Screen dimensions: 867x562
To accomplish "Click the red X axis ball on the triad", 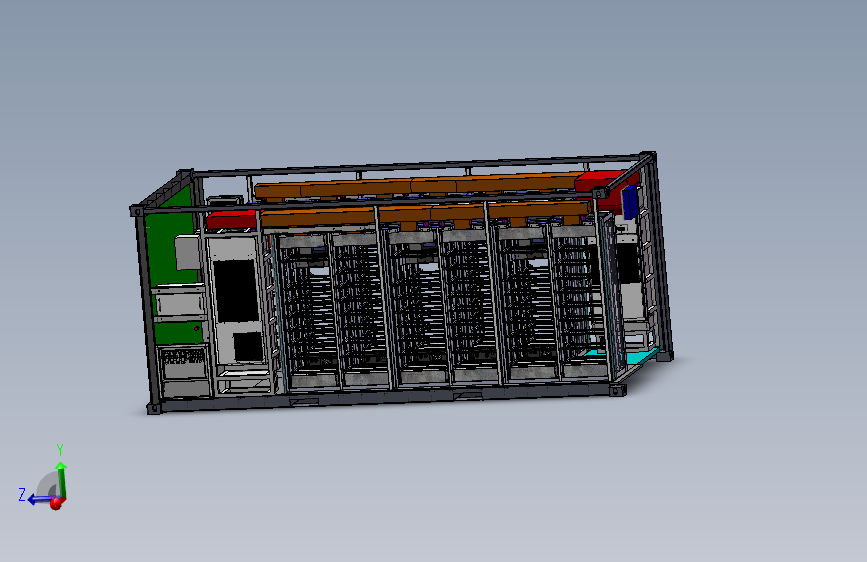I will click(56, 503).
